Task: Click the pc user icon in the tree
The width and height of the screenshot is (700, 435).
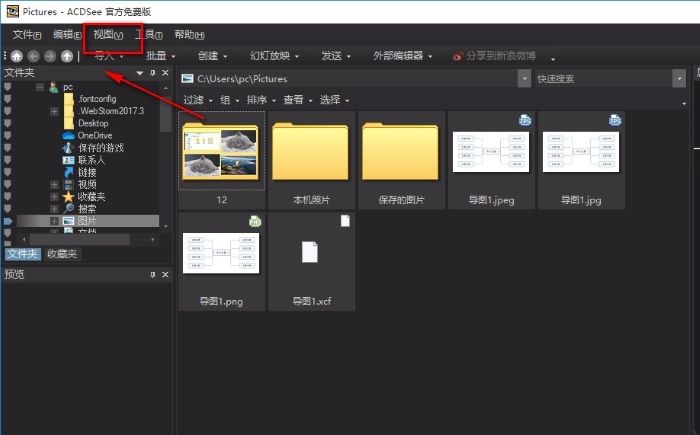Action: click(54, 87)
